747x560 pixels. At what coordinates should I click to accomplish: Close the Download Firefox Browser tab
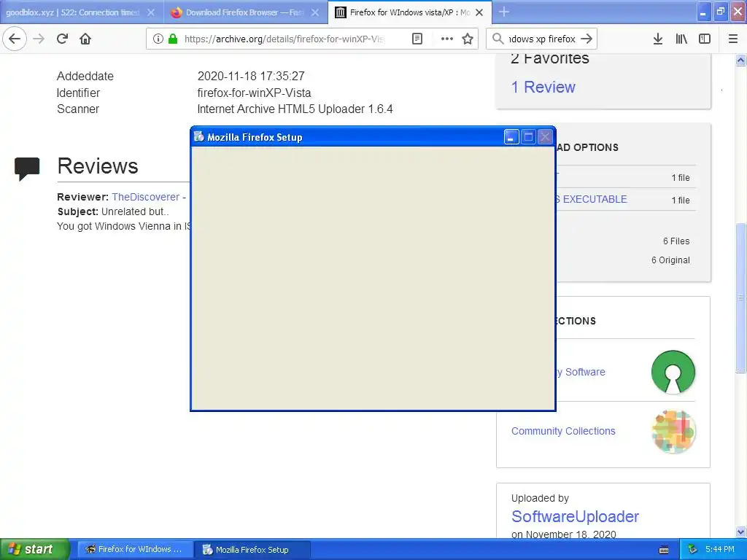(315, 12)
